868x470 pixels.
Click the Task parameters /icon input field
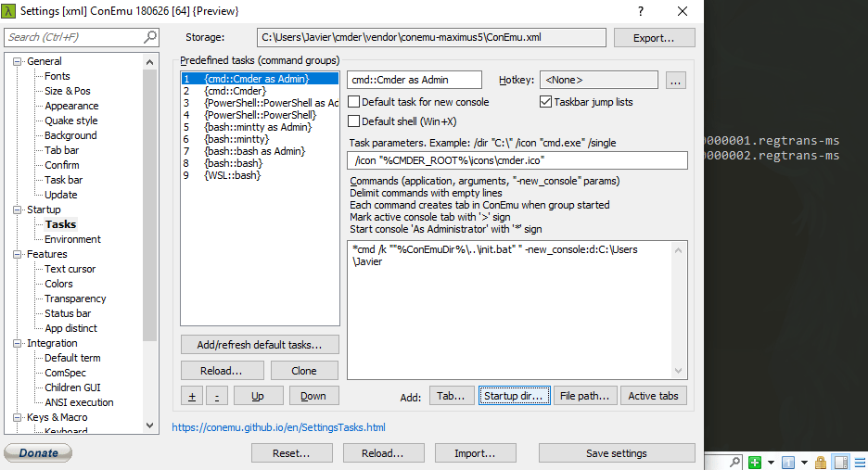517,160
